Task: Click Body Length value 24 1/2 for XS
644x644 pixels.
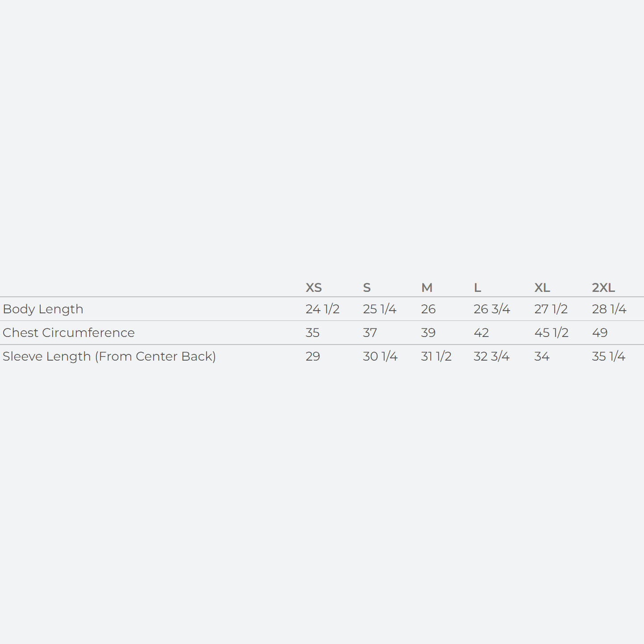Action: (x=322, y=309)
